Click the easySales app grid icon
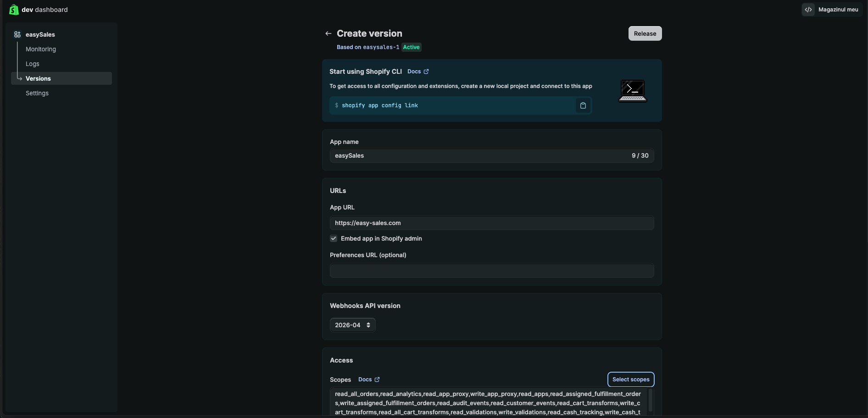 click(x=17, y=34)
